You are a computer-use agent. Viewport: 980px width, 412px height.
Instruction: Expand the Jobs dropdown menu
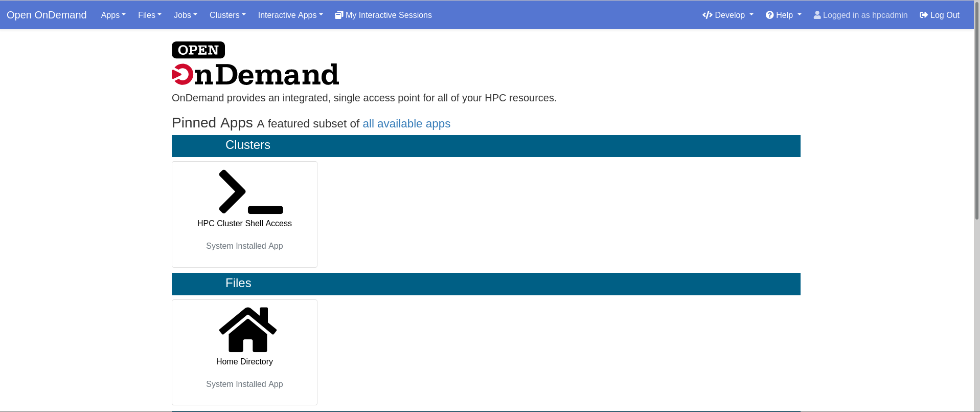[185, 15]
